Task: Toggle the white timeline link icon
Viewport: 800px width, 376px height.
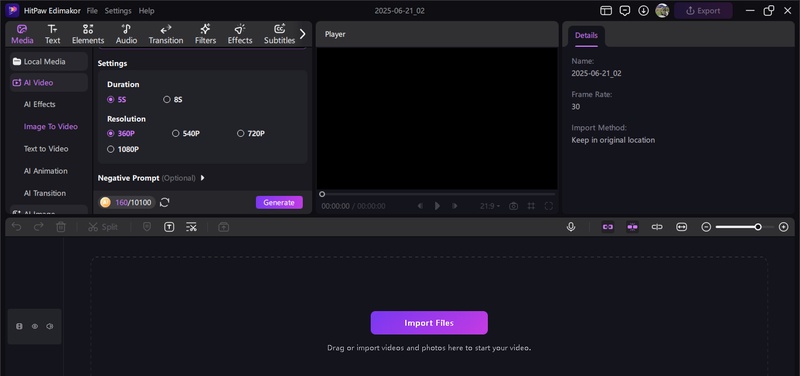Action: click(657, 227)
